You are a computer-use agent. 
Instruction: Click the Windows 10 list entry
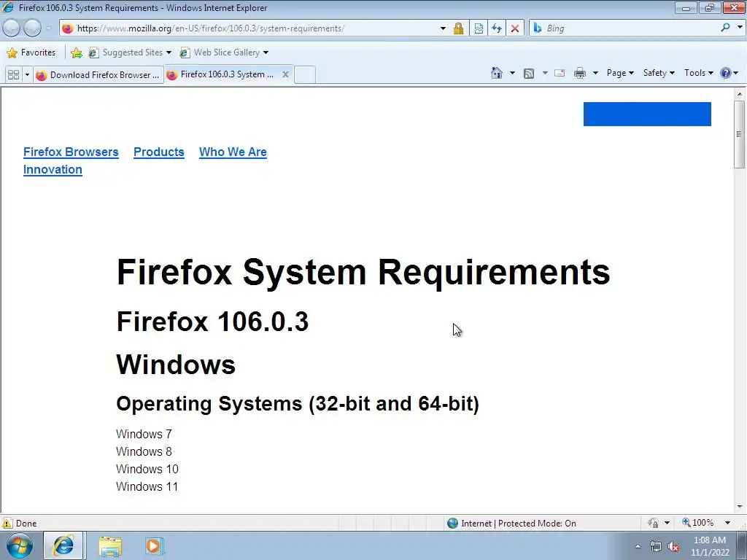pos(147,469)
